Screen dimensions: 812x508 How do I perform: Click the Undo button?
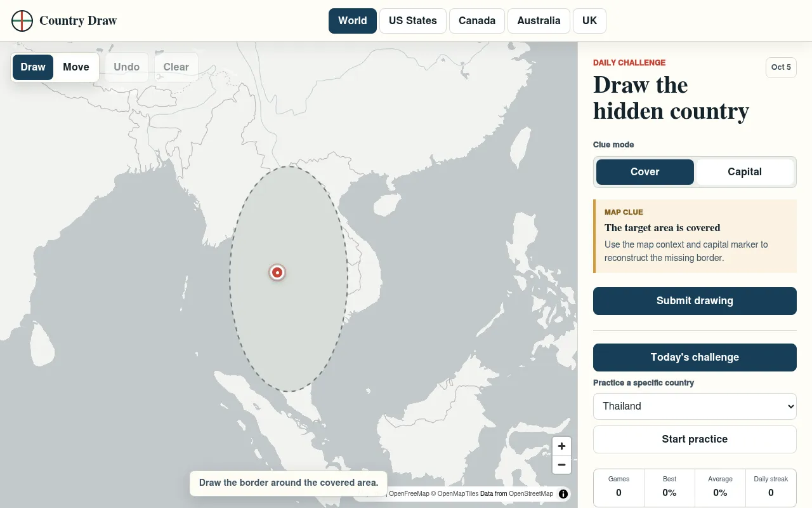127,67
